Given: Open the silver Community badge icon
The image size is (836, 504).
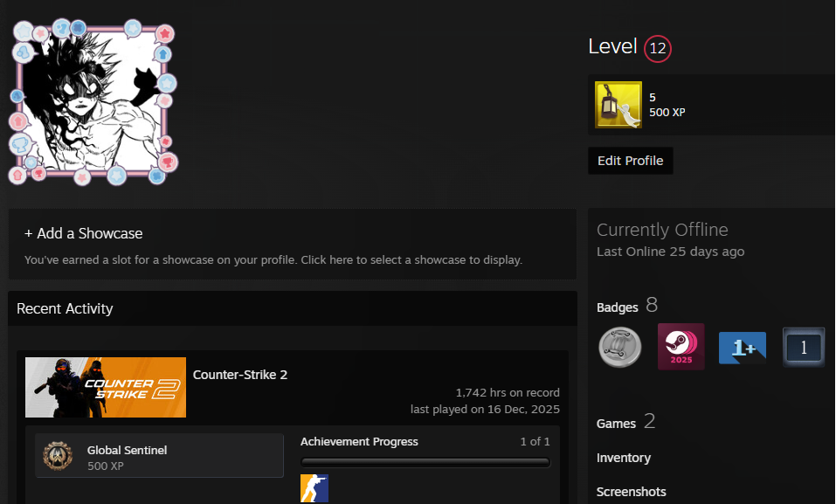Looking at the screenshot, I should point(619,347).
